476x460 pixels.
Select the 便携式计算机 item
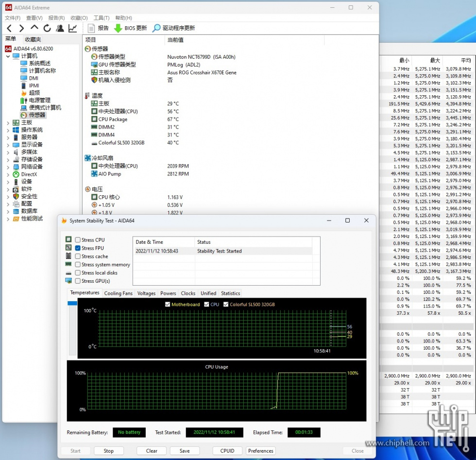(45, 107)
